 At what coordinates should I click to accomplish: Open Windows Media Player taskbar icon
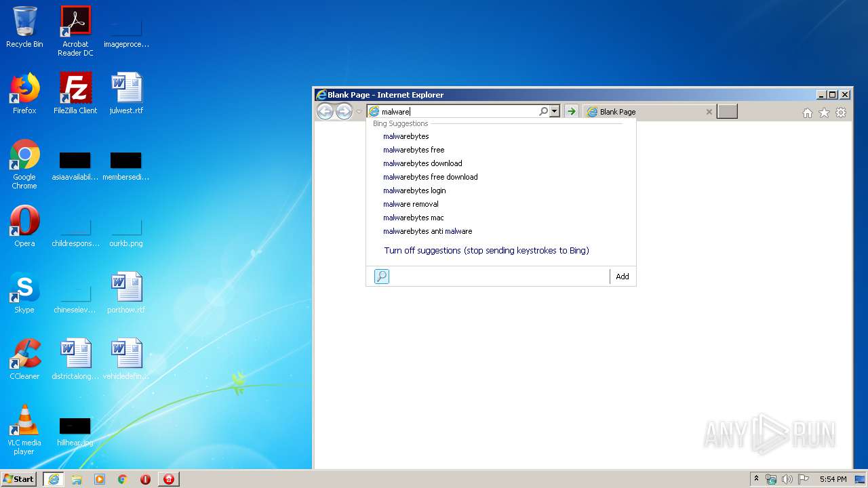click(x=100, y=479)
